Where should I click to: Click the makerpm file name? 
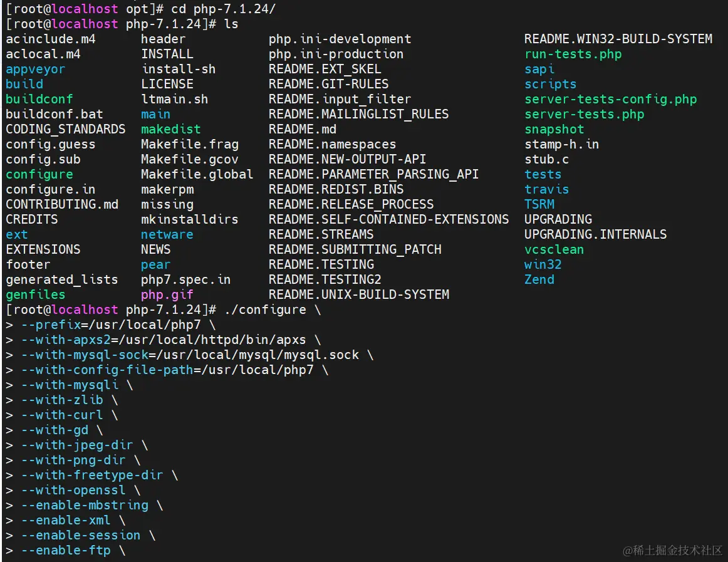(167, 189)
